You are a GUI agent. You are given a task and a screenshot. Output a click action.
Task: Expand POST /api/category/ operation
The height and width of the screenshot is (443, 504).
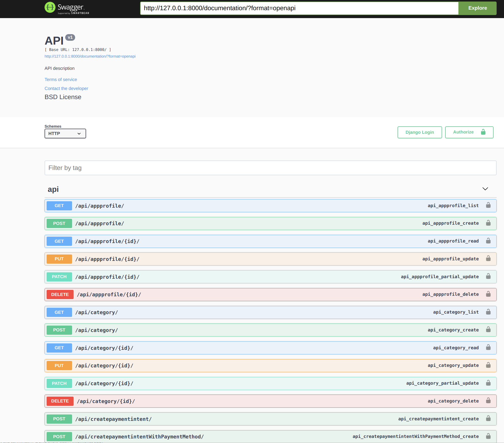[x=96, y=330]
